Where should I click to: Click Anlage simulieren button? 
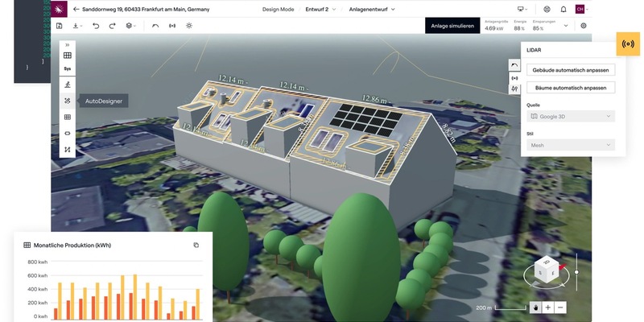click(x=452, y=26)
